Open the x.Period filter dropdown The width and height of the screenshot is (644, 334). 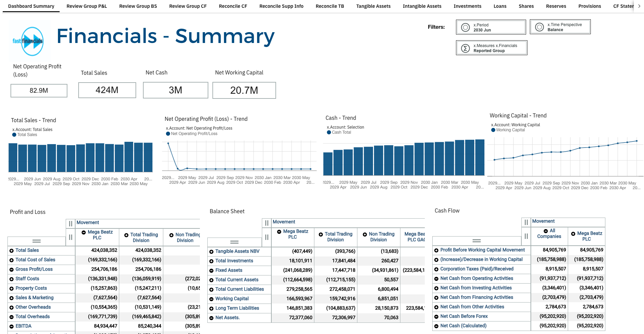tap(491, 27)
